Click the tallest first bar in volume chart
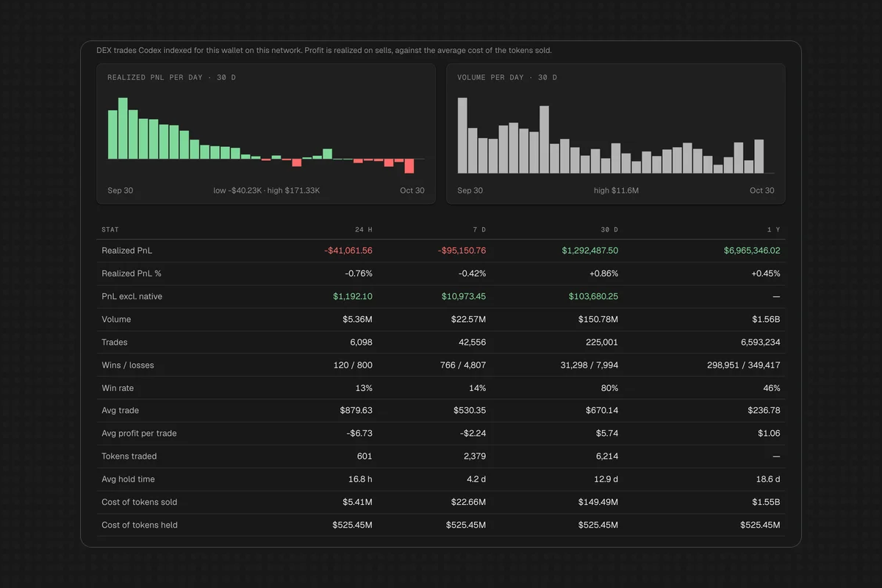This screenshot has height=588, width=882. click(462, 135)
